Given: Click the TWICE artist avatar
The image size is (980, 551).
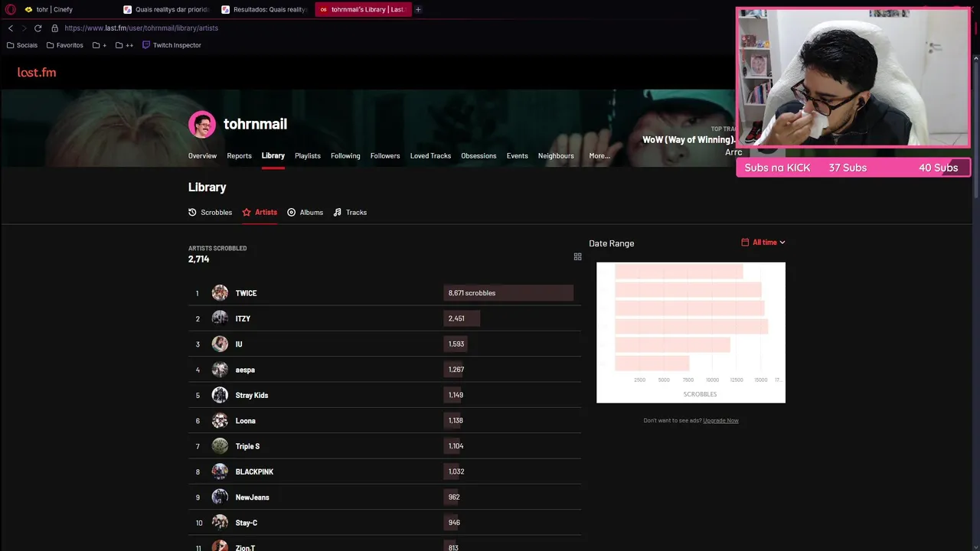Looking at the screenshot, I should (220, 293).
